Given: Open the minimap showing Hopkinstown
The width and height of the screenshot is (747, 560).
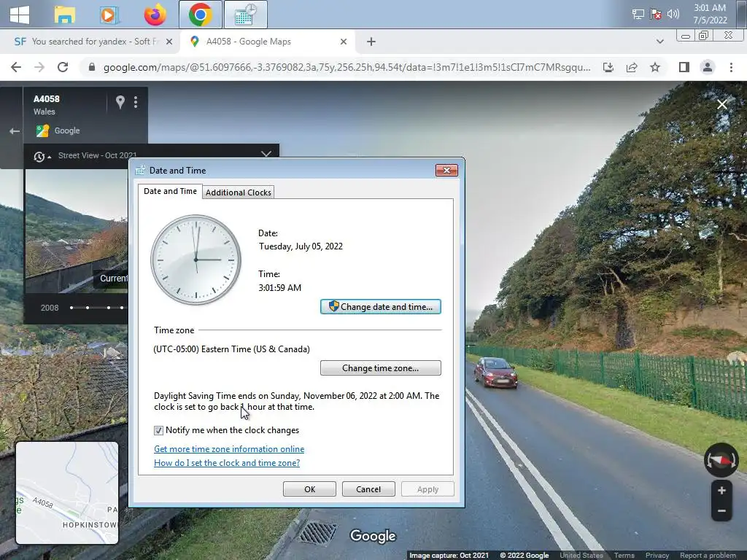Looking at the screenshot, I should [67, 493].
